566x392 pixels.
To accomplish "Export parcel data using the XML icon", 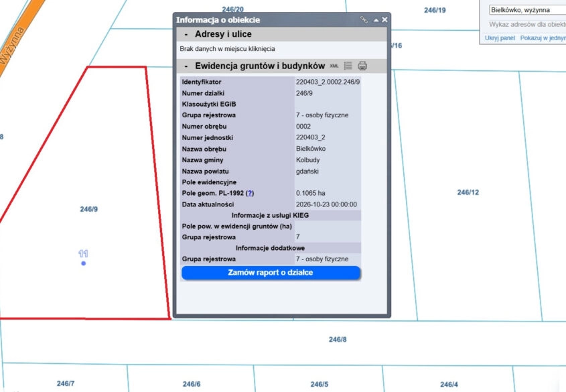I will point(334,66).
